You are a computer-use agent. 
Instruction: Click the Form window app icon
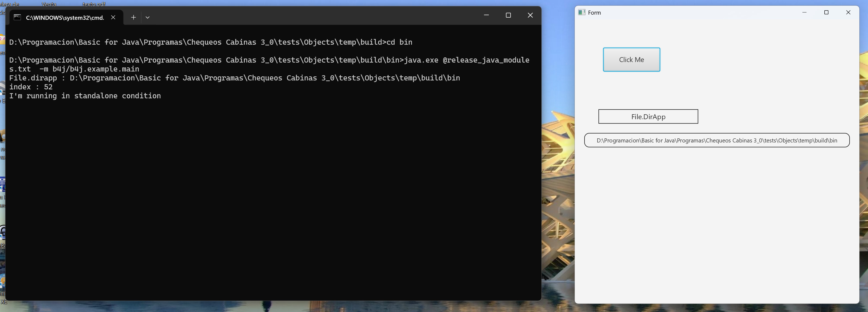tap(582, 12)
